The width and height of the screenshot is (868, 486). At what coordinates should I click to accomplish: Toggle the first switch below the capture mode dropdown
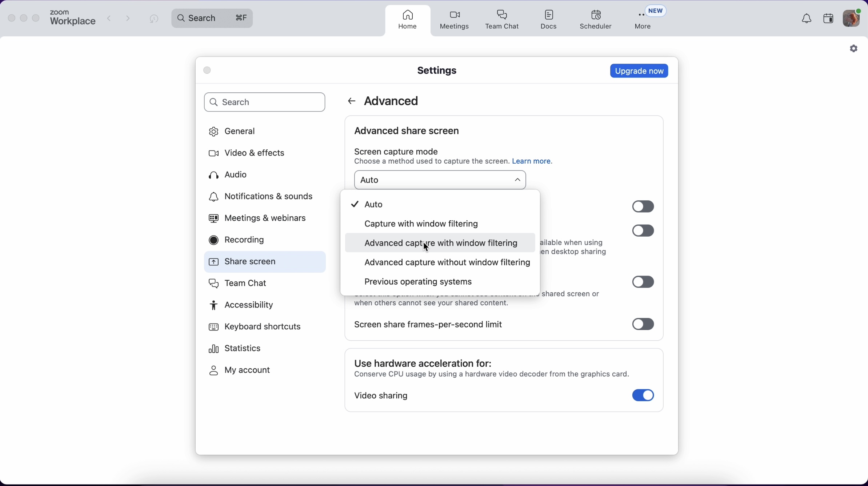pos(643,206)
